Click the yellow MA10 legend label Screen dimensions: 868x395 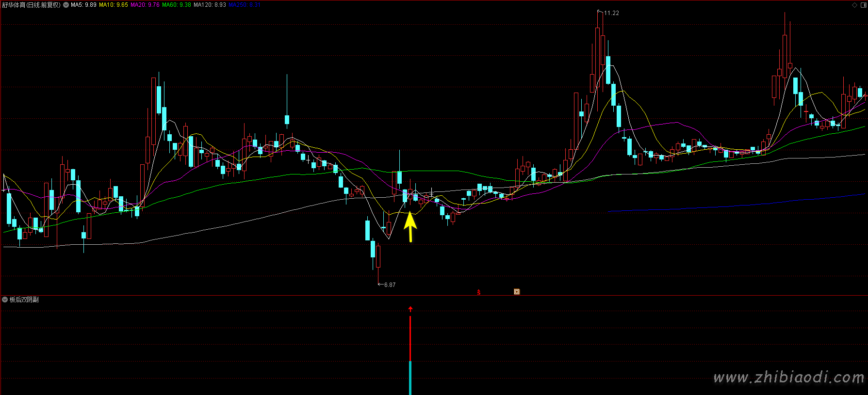point(114,5)
